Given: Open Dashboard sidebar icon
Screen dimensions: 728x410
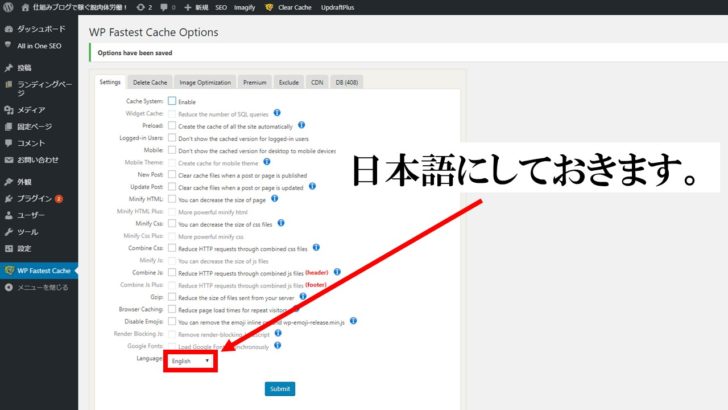Looking at the screenshot, I should (x=8, y=29).
